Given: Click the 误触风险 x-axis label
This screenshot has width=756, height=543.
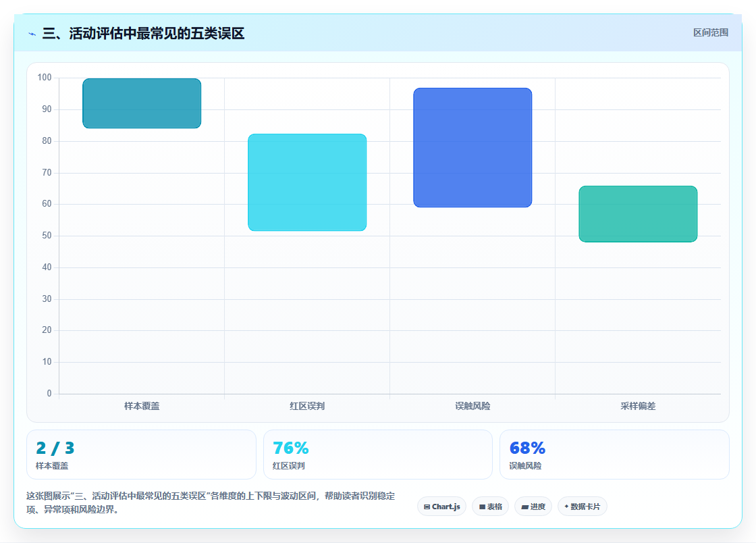Looking at the screenshot, I should pos(473,406).
